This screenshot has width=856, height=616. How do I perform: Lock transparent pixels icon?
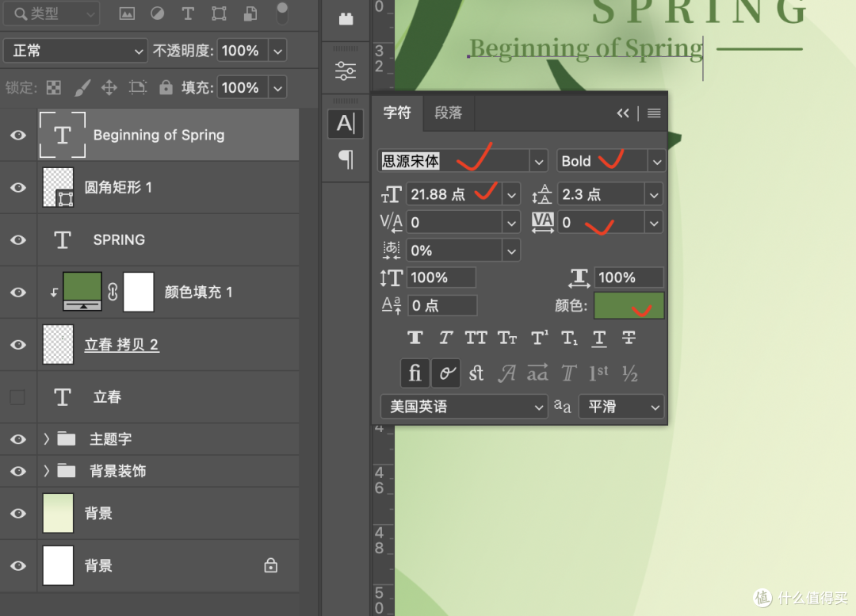point(54,87)
